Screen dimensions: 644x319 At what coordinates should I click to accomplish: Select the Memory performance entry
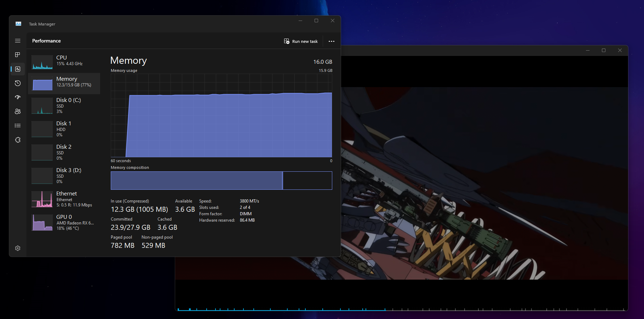click(64, 84)
